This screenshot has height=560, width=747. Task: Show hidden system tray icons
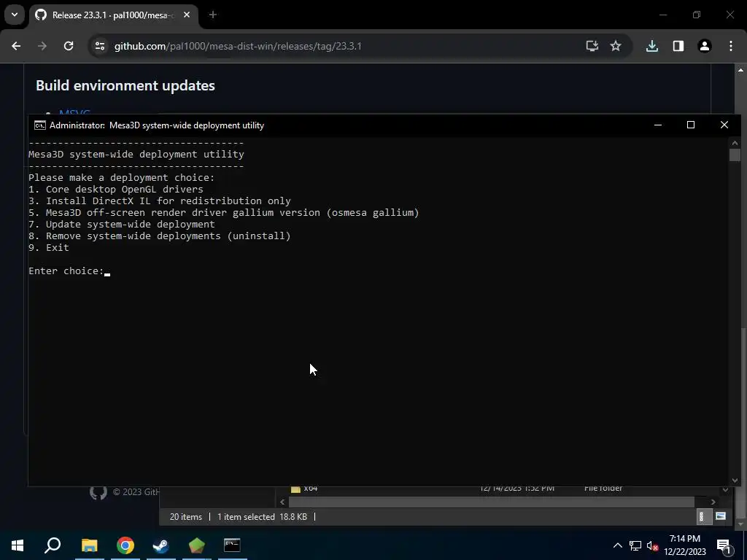click(617, 545)
